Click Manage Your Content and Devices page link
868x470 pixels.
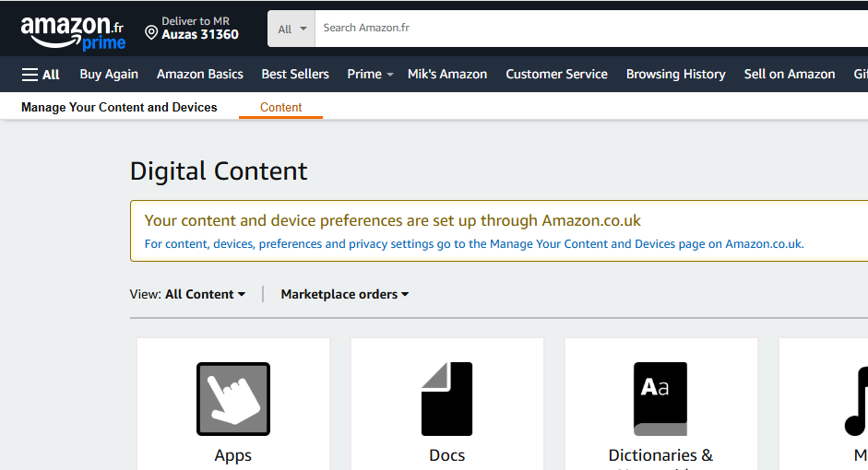coord(597,244)
